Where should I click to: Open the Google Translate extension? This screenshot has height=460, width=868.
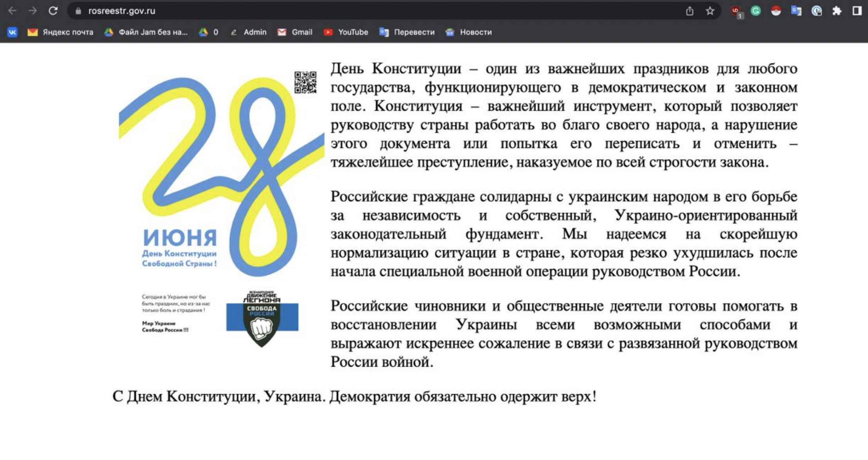tap(796, 11)
